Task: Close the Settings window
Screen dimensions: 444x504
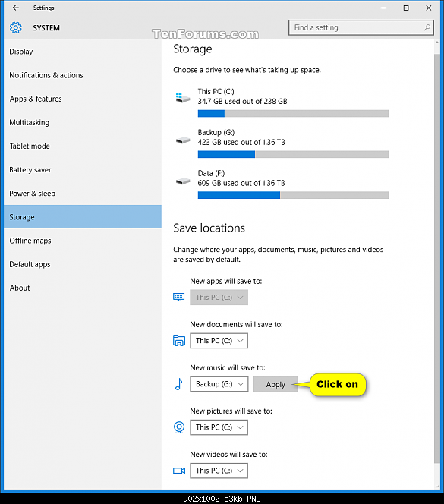Action: tap(429, 8)
